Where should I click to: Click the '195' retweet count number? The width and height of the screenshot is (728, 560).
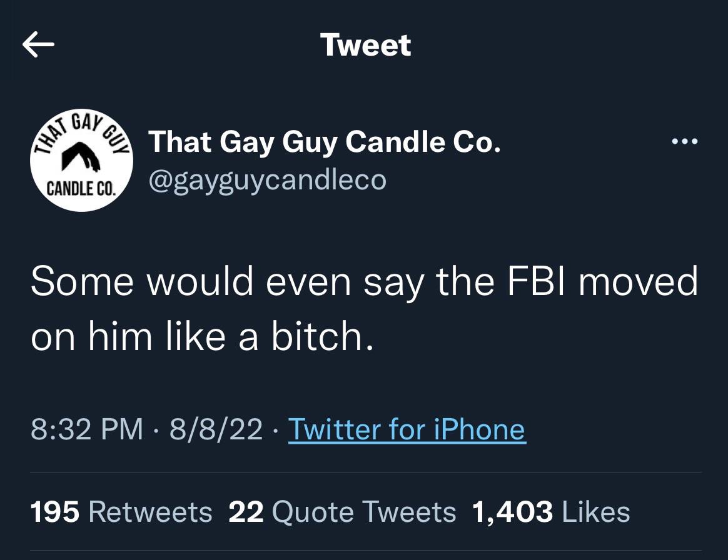[x=55, y=512]
